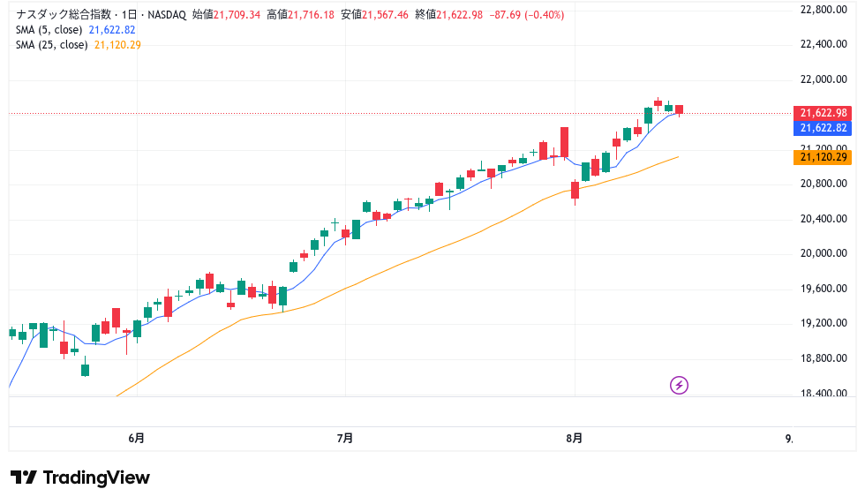The width and height of the screenshot is (865, 504).
Task: Click the 高値 high value in the header
Action: [311, 15]
